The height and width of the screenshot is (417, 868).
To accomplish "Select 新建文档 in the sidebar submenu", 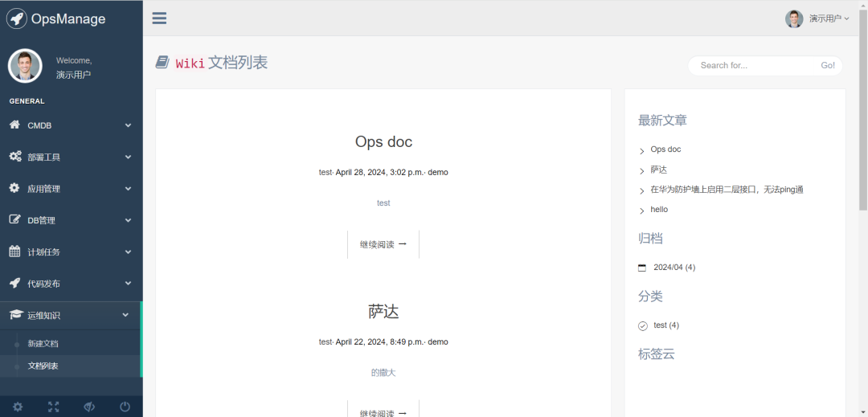I will point(43,344).
